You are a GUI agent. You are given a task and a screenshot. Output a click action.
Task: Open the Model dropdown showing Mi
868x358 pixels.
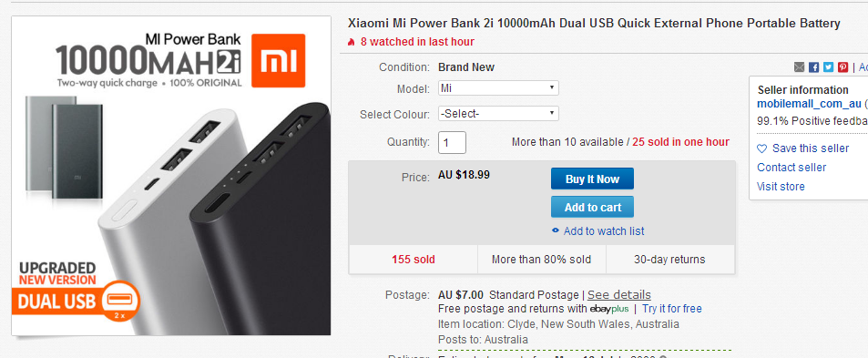coord(498,88)
